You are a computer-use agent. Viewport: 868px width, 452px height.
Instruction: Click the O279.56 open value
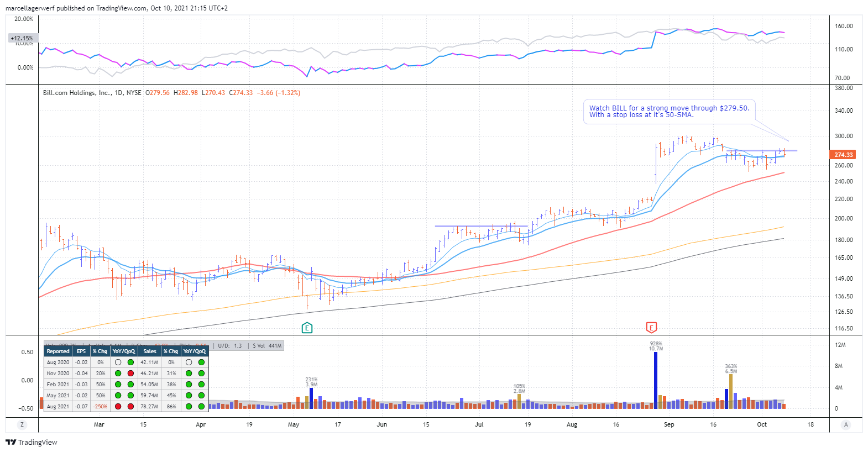pos(158,93)
